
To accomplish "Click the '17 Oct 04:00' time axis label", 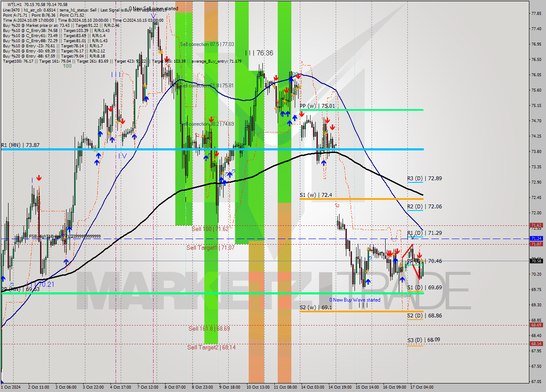I will 422,387.
